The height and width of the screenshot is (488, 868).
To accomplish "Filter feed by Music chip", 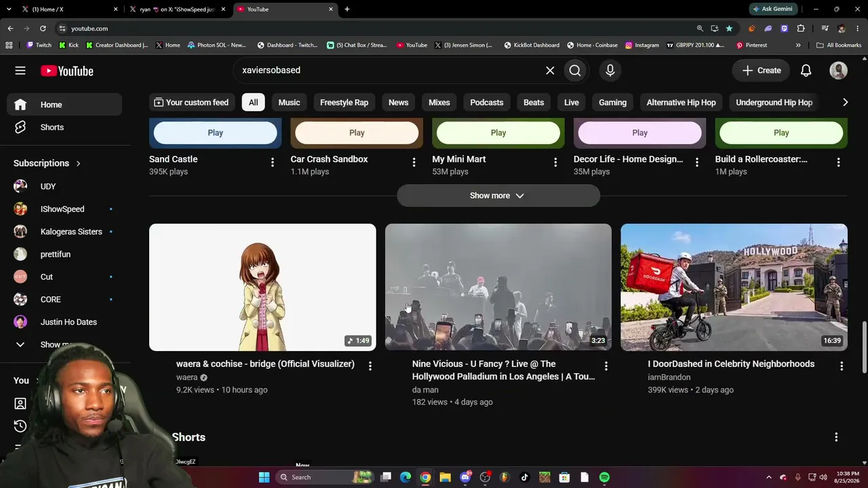I will [x=289, y=102].
